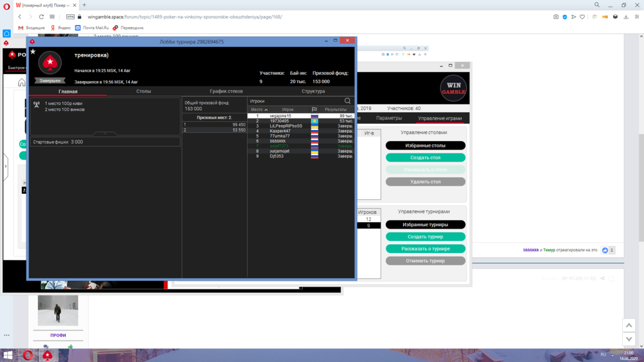Expand the tournament description panel chevron

pyautogui.click(x=105, y=133)
